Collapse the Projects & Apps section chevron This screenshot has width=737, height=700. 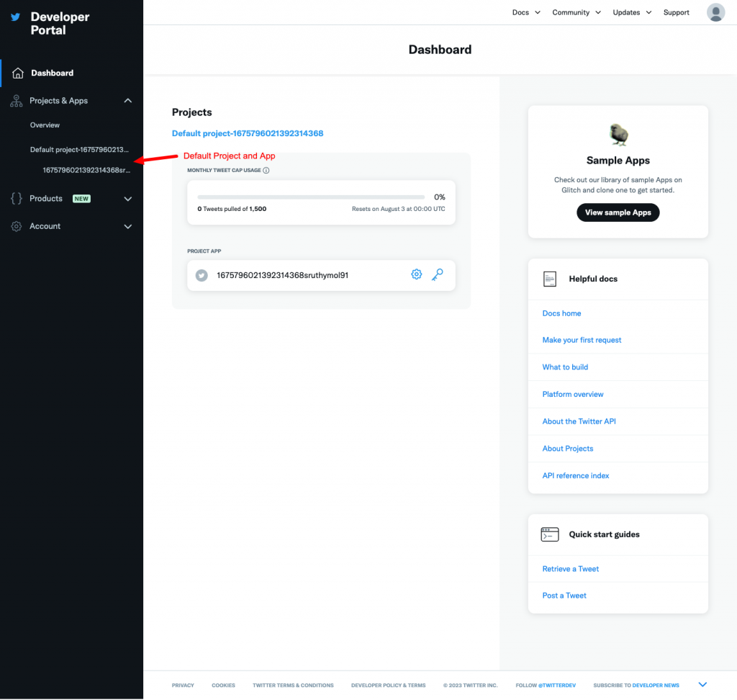(128, 100)
